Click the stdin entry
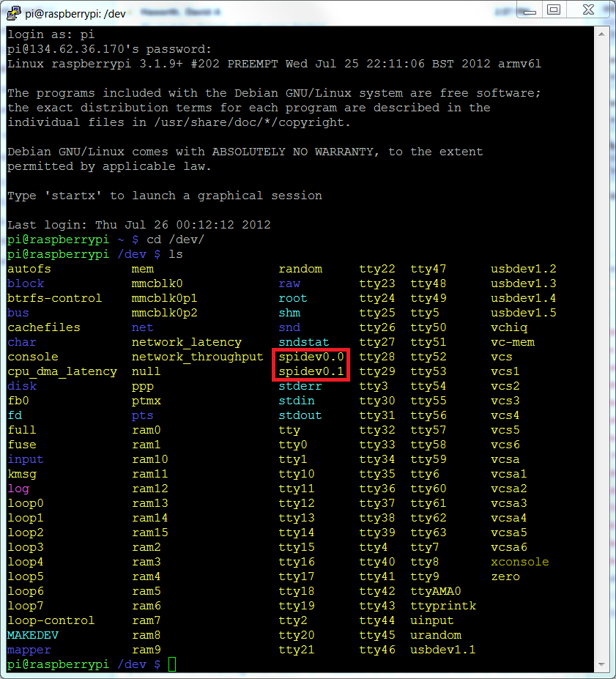The height and width of the screenshot is (679, 616). pyautogui.click(x=297, y=401)
